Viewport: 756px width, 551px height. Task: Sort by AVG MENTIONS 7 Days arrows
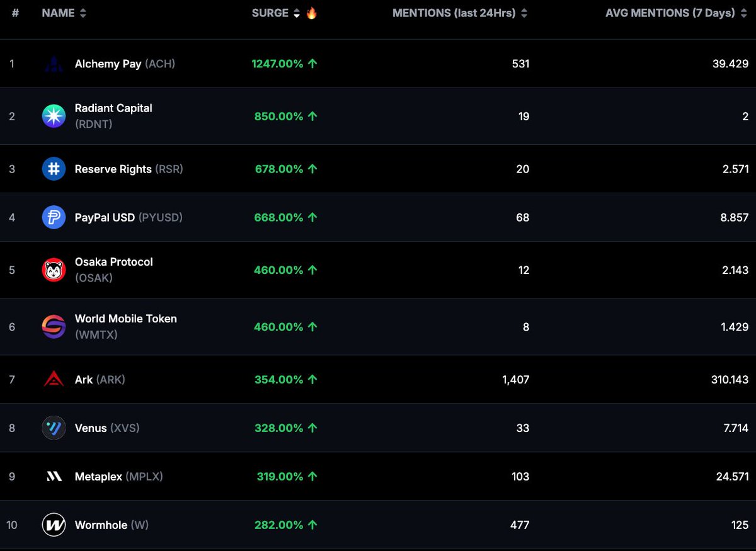click(743, 13)
